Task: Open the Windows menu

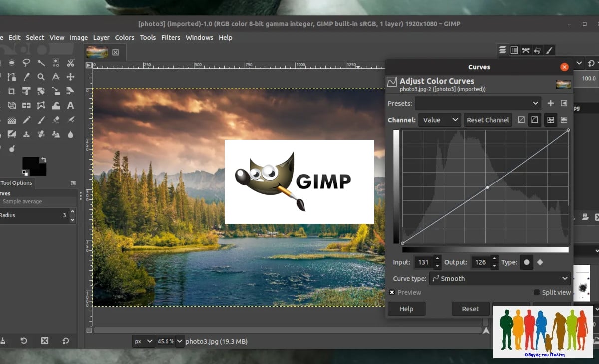Action: 199,37
